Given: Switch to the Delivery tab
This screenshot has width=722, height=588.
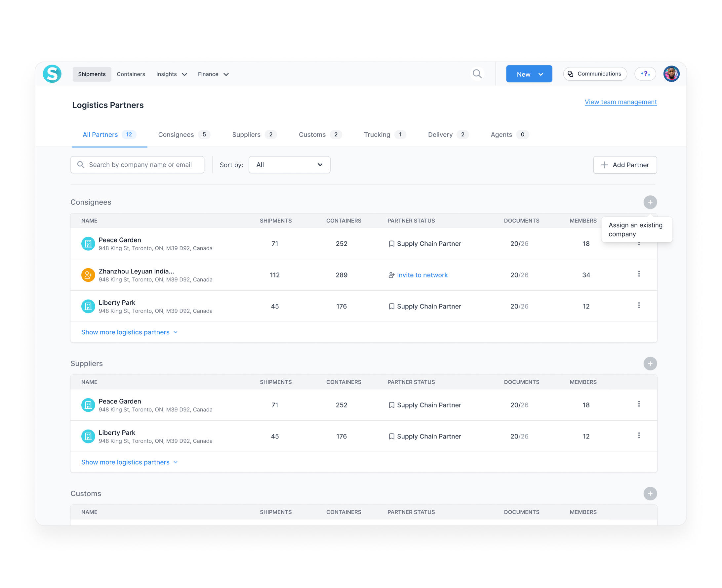Looking at the screenshot, I should pos(448,135).
